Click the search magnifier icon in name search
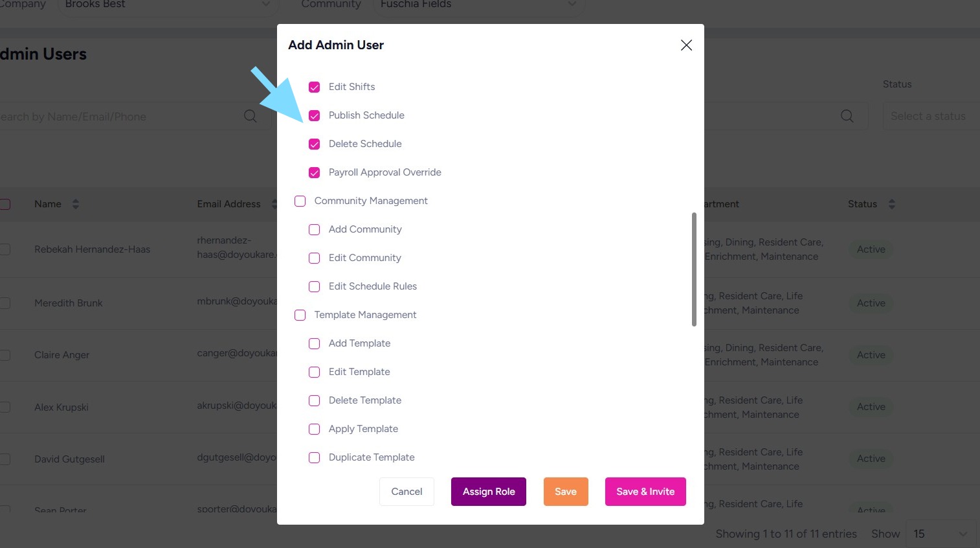Screen dimensions: 980x548 (x=251, y=116)
